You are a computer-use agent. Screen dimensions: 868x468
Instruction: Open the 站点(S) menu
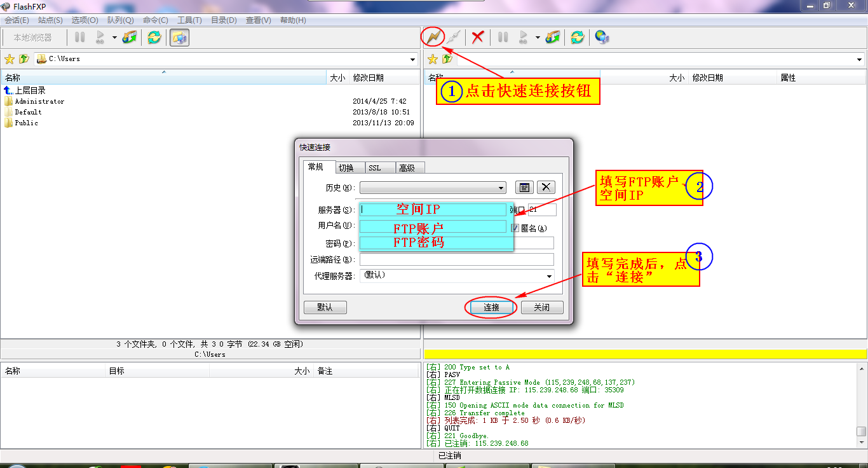[x=50, y=20]
